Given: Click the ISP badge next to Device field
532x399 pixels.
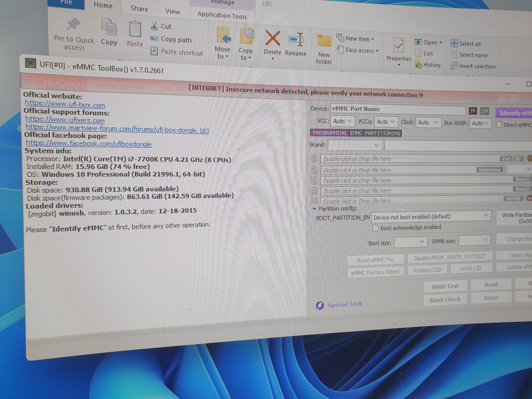Looking at the screenshot, I should [x=484, y=111].
